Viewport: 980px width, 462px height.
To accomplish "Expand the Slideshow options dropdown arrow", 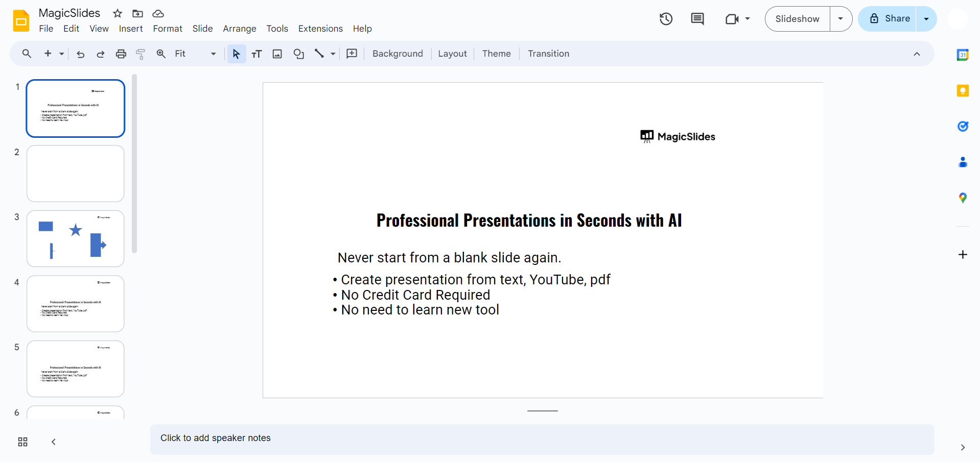I will (841, 19).
